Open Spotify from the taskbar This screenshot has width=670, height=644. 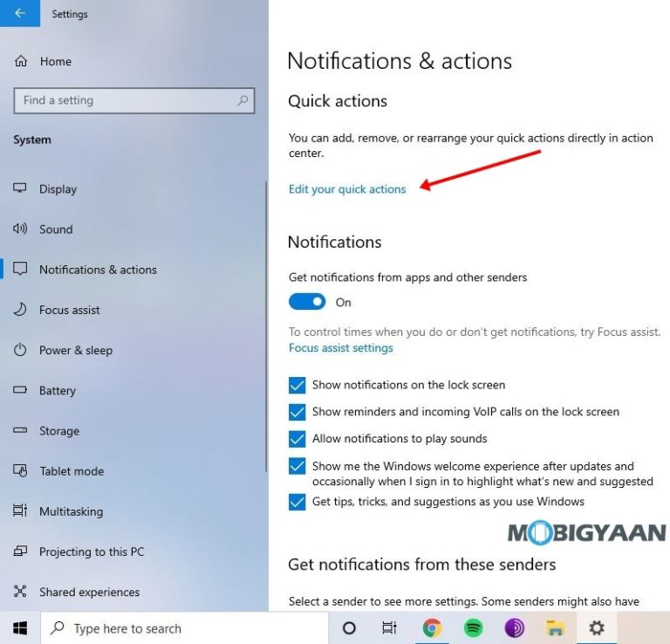click(x=473, y=628)
